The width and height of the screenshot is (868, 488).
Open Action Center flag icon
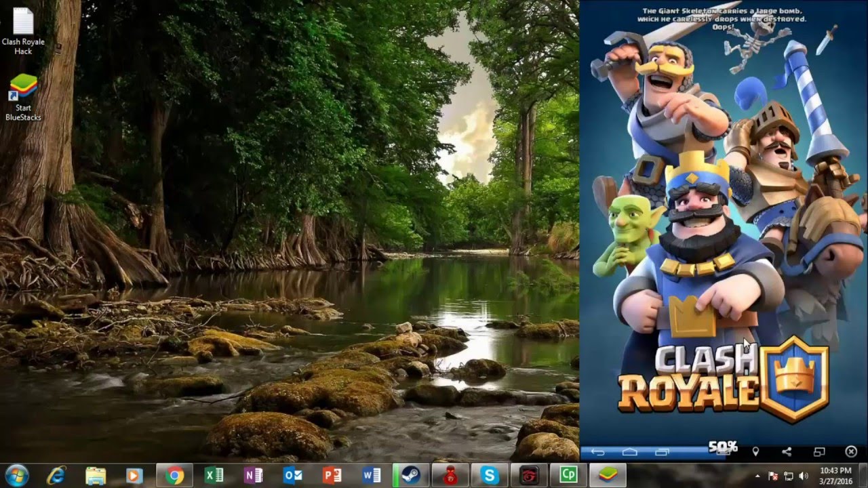click(x=773, y=476)
